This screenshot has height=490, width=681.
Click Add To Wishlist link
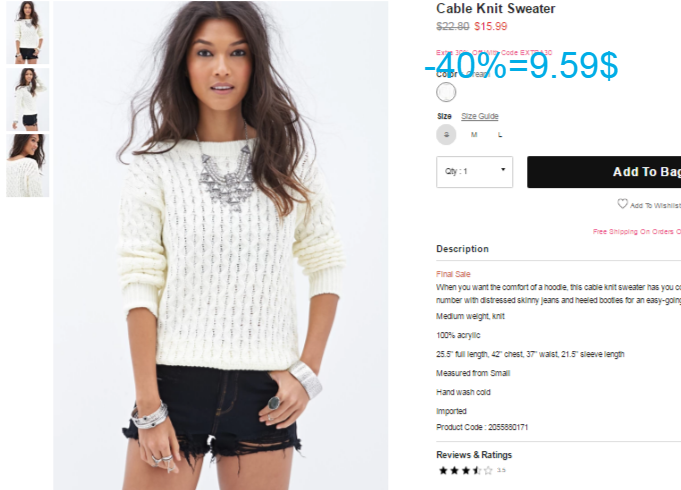655,205
